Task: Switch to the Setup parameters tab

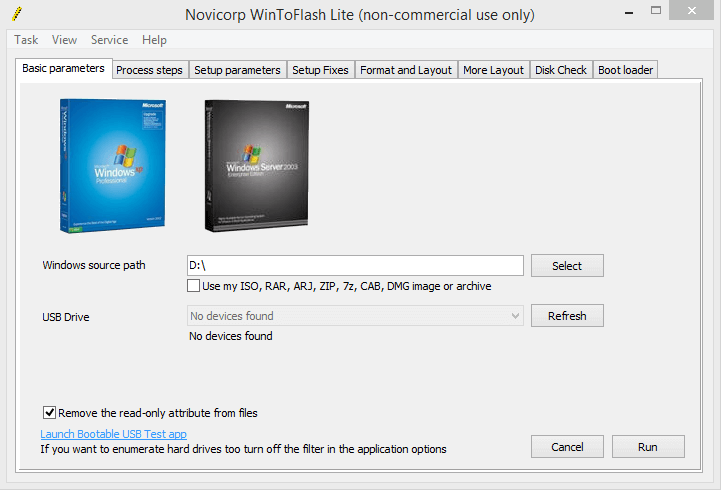Action: (237, 70)
